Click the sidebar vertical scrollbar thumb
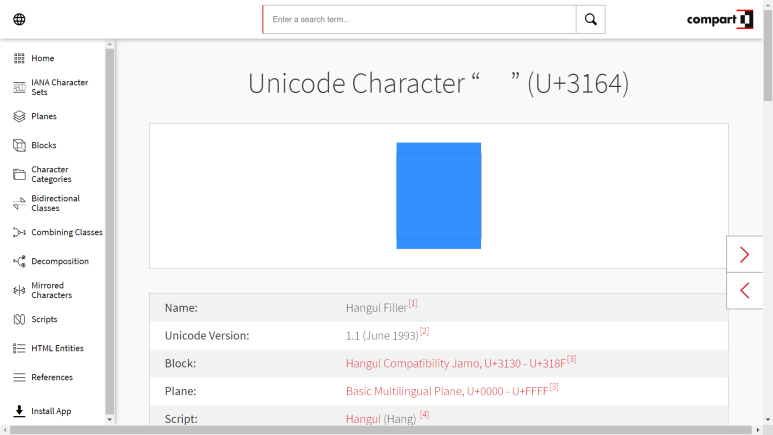 pyautogui.click(x=109, y=231)
